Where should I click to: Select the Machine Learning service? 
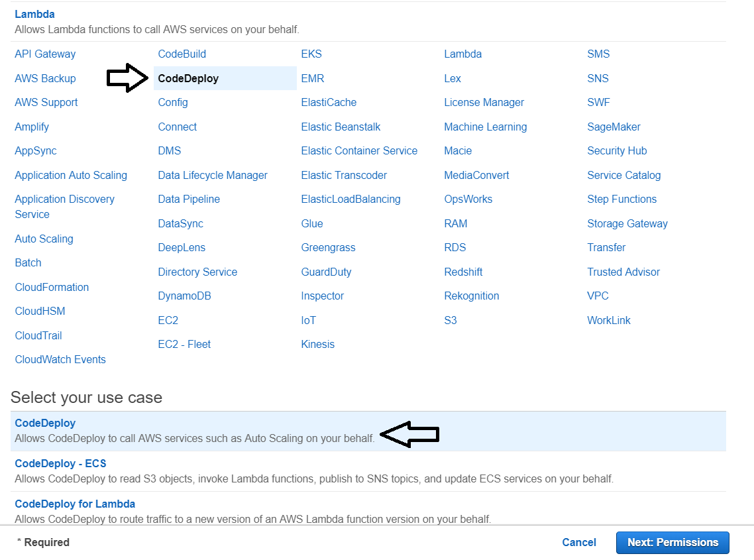(486, 127)
